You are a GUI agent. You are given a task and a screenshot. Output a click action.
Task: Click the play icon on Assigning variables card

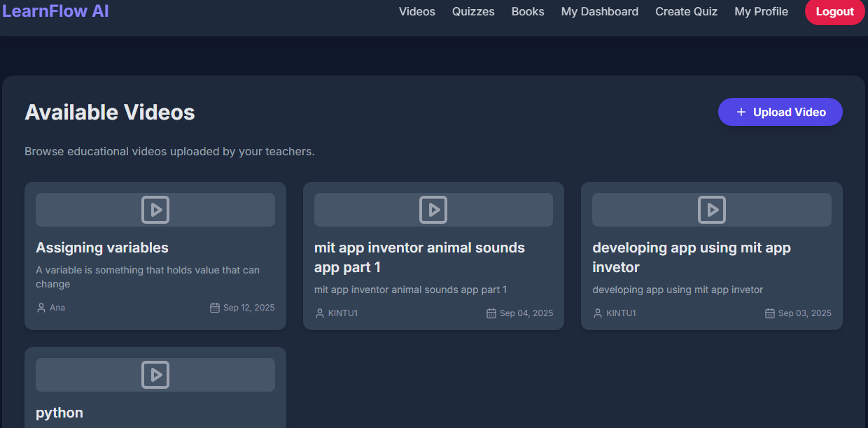pos(155,210)
